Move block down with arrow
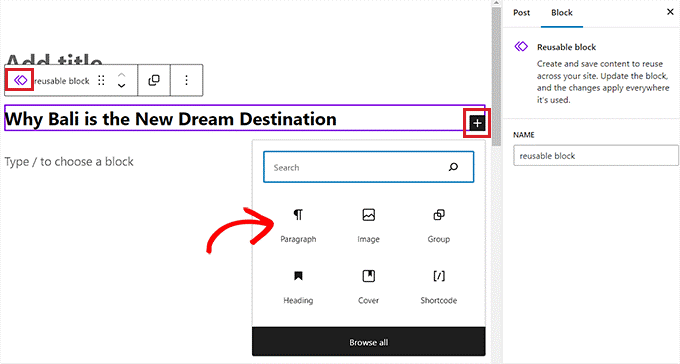Screen dimensions: 680x364 (122, 85)
